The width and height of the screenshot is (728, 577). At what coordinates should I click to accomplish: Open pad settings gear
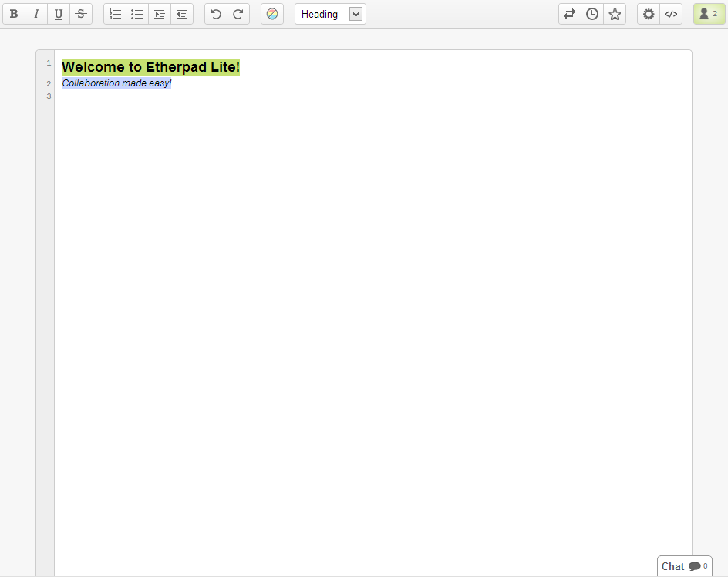(x=649, y=14)
